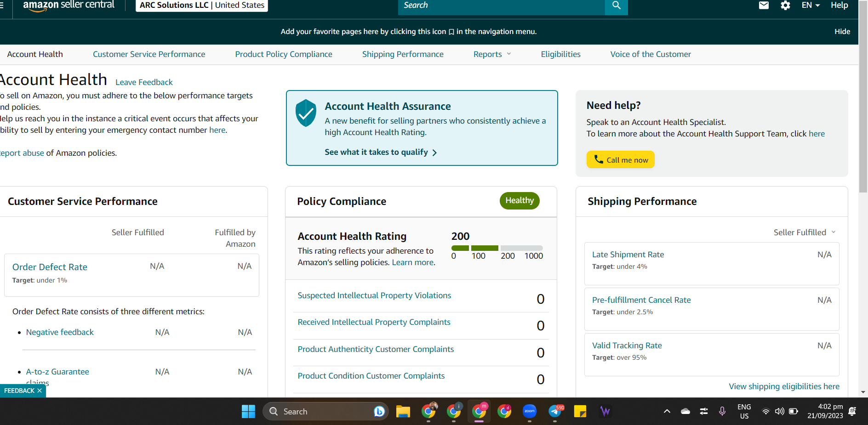Click the Account Health Rating progress bar

click(x=497, y=248)
